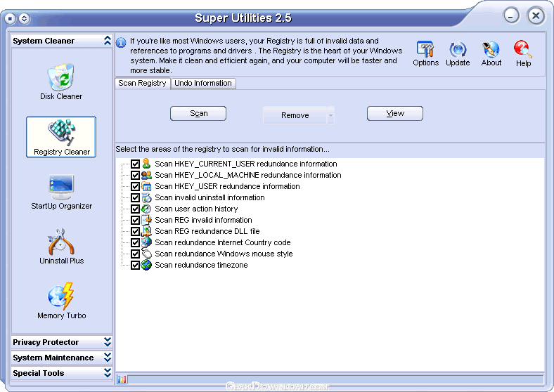Toggle Scan REG invalid information checkbox
The height and width of the screenshot is (392, 554).
[x=135, y=221]
